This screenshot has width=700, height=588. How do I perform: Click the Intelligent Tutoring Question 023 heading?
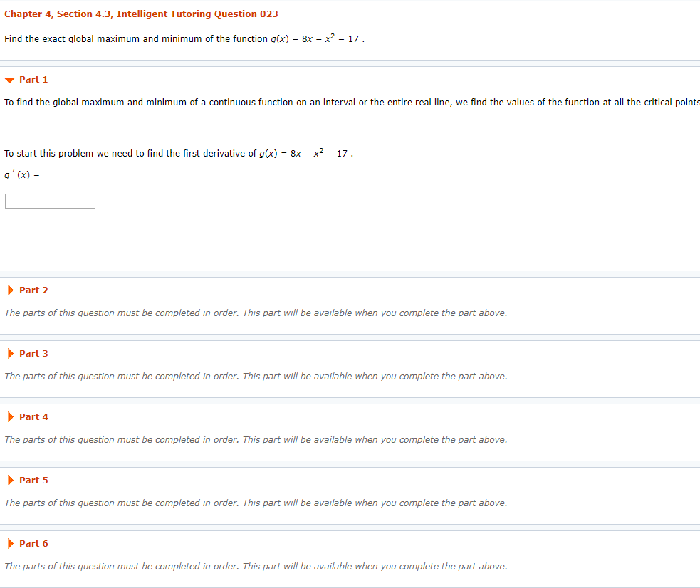tap(207, 14)
